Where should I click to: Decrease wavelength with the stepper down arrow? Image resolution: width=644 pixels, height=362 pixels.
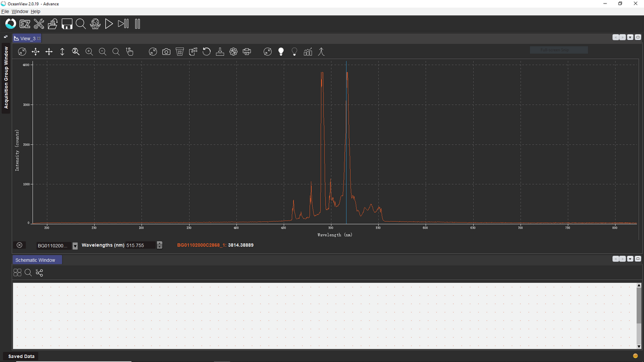(x=160, y=247)
